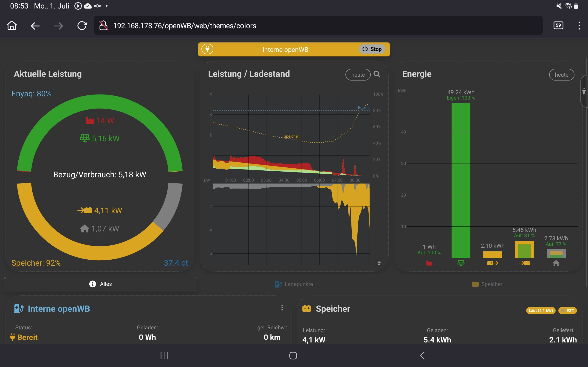Expand chart using up-down arrows below graph

pyautogui.click(x=379, y=263)
